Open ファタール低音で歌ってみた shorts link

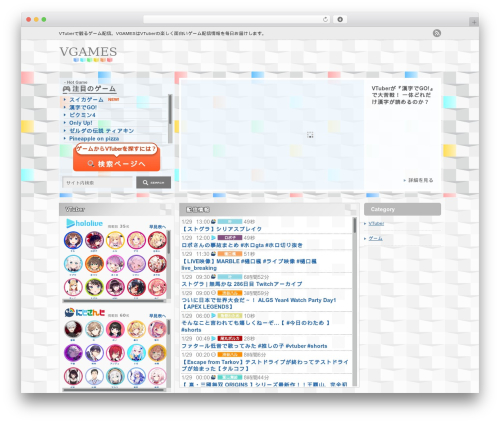(x=254, y=346)
